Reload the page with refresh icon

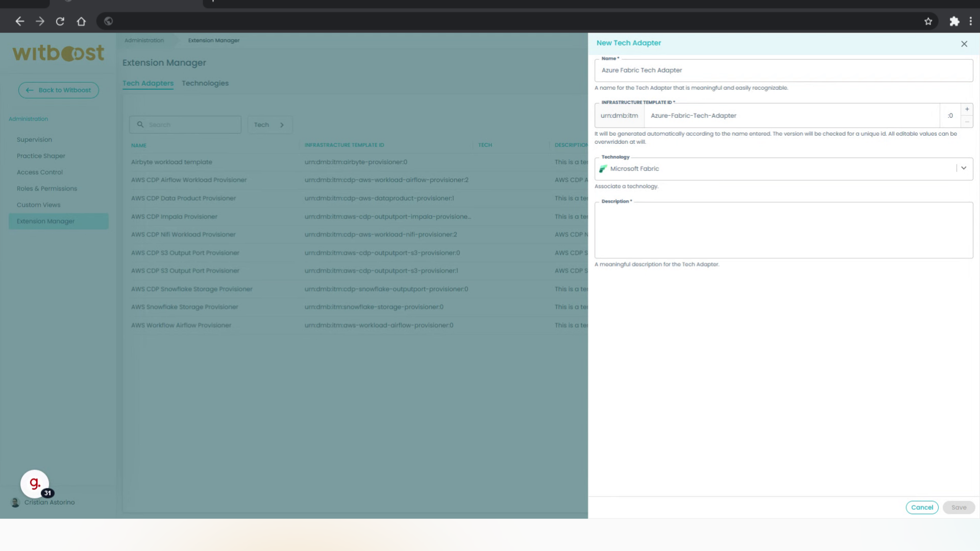(x=60, y=21)
